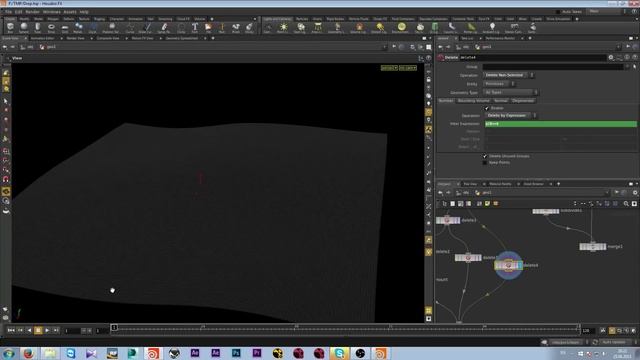
Task: Select the Sphere shelf tool
Action: coord(24,28)
